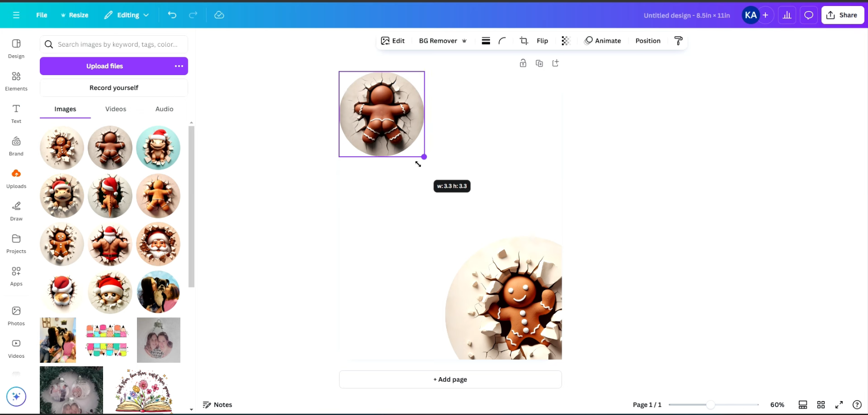The width and height of the screenshot is (868, 415).
Task: Select the Crop tool icon
Action: click(x=524, y=41)
